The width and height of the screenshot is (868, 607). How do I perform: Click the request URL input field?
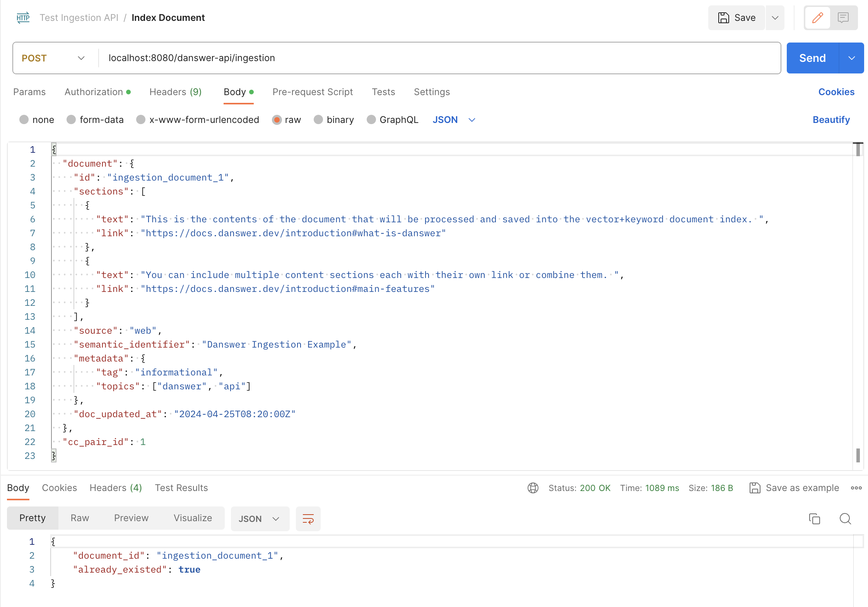pyautogui.click(x=437, y=58)
